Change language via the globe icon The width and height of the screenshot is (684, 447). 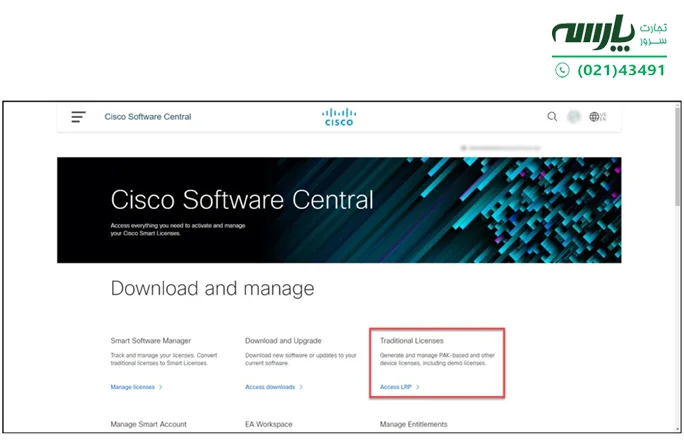595,117
